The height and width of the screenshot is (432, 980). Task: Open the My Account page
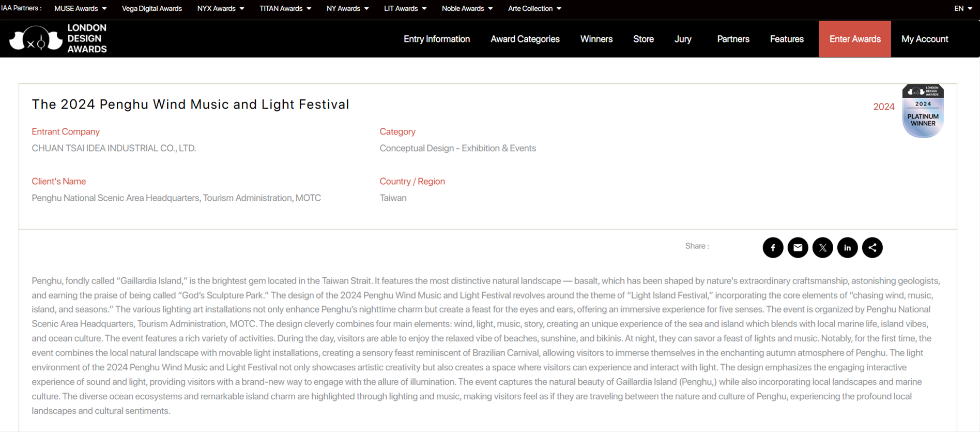click(x=924, y=39)
